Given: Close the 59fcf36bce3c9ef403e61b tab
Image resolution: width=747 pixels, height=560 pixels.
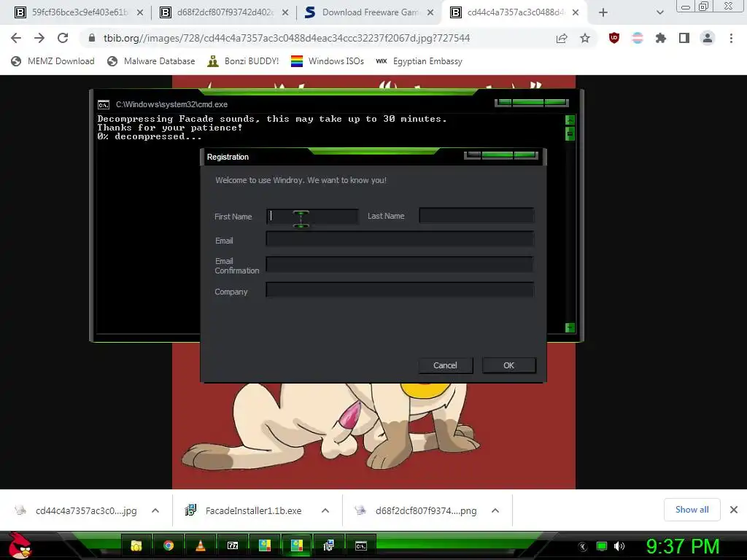Looking at the screenshot, I should tap(140, 13).
